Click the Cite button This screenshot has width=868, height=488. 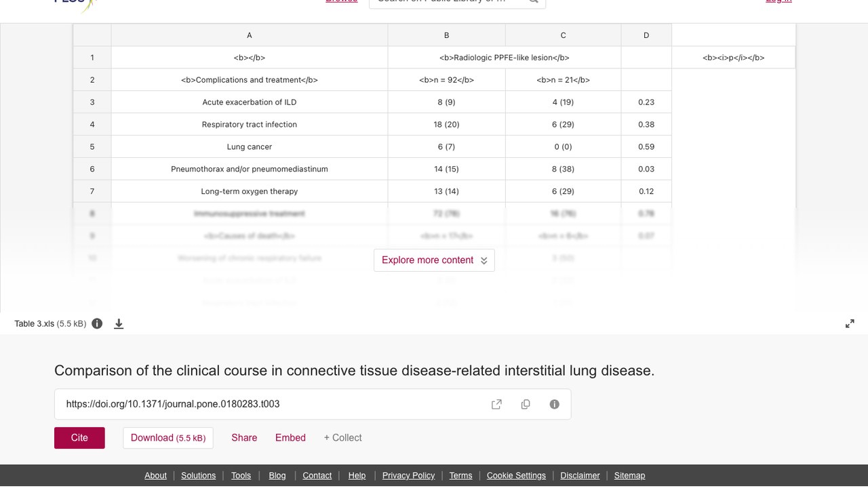(x=79, y=438)
